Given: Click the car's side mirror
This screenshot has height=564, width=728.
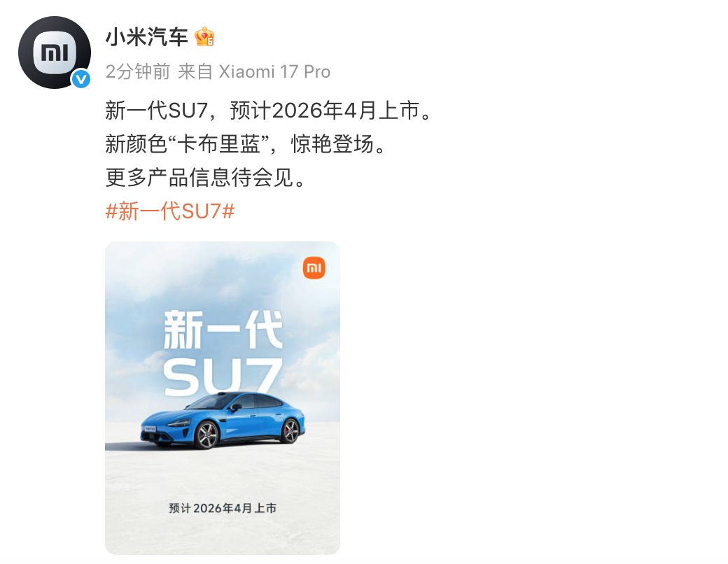Looking at the screenshot, I should pos(236,408).
